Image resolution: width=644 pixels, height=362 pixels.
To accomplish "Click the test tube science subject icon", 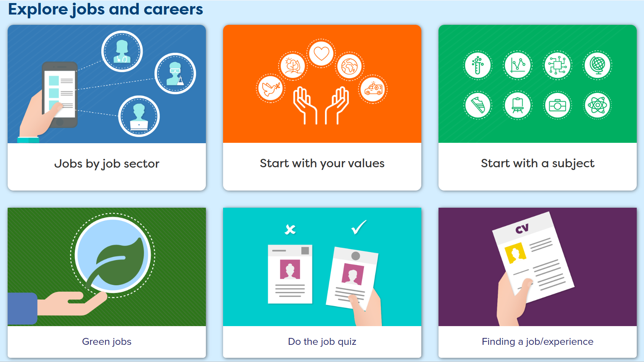I will 477,65.
